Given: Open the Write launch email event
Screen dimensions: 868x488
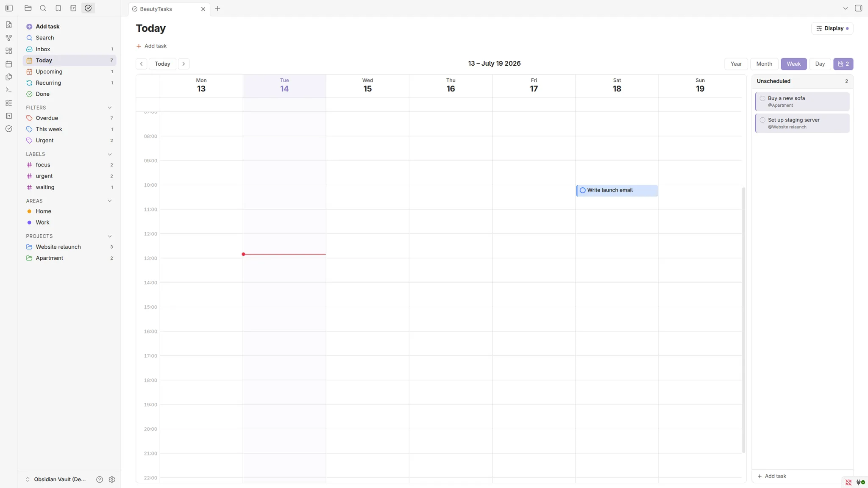Looking at the screenshot, I should pyautogui.click(x=617, y=191).
